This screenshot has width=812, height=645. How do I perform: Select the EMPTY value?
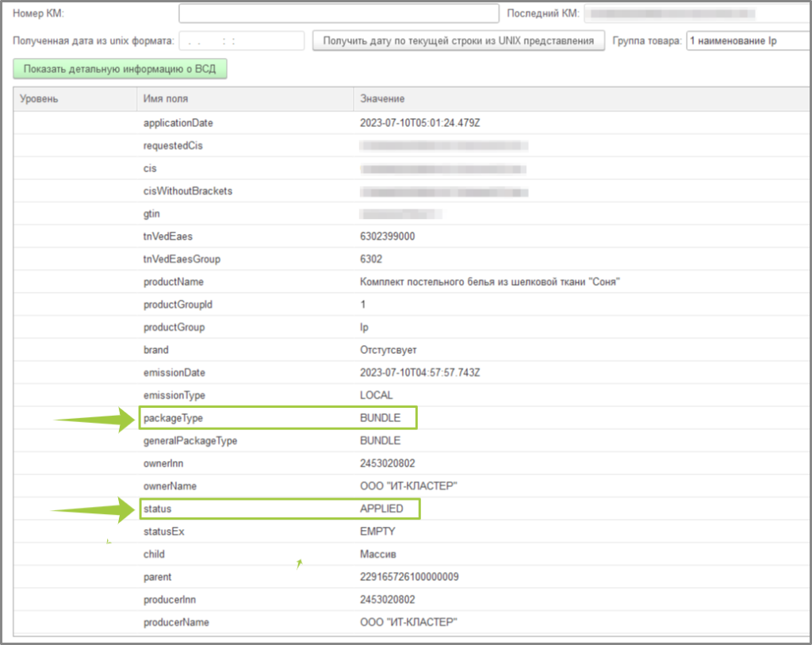pos(377,532)
